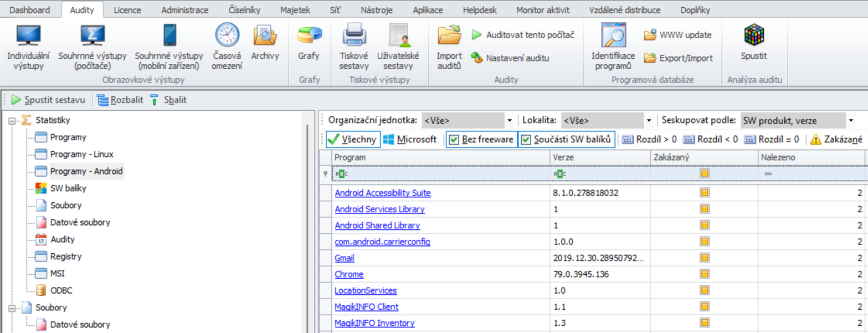
Task: Open Uživatelské sestavy icon
Action: pos(398,35)
